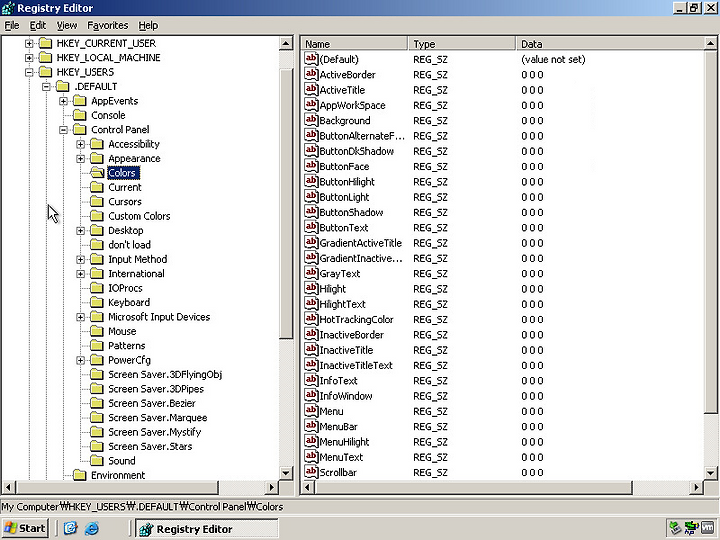The width and height of the screenshot is (720, 540).
Task: Expand the HKEY_CURRENT_USER key
Action: [x=29, y=43]
